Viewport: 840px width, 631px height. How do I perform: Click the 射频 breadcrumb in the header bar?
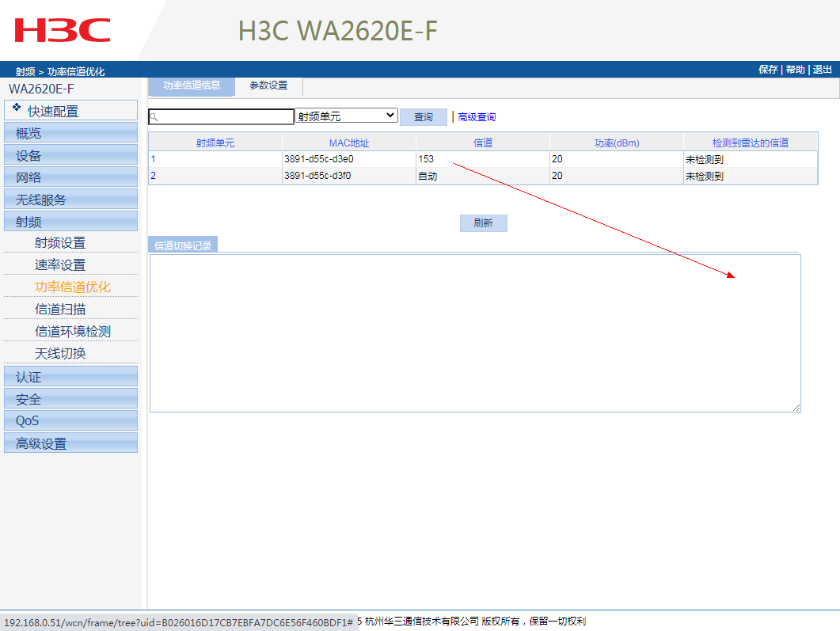[25, 71]
